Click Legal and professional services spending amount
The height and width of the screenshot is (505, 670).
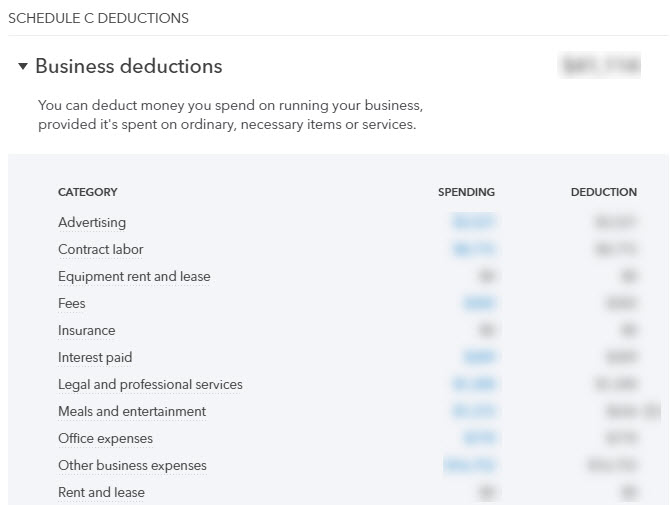click(473, 385)
